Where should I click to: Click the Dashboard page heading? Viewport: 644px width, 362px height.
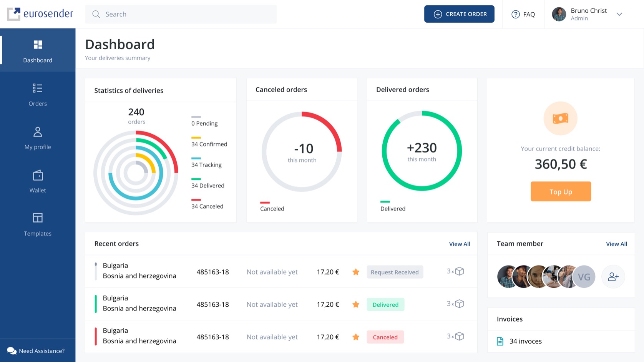tap(120, 45)
